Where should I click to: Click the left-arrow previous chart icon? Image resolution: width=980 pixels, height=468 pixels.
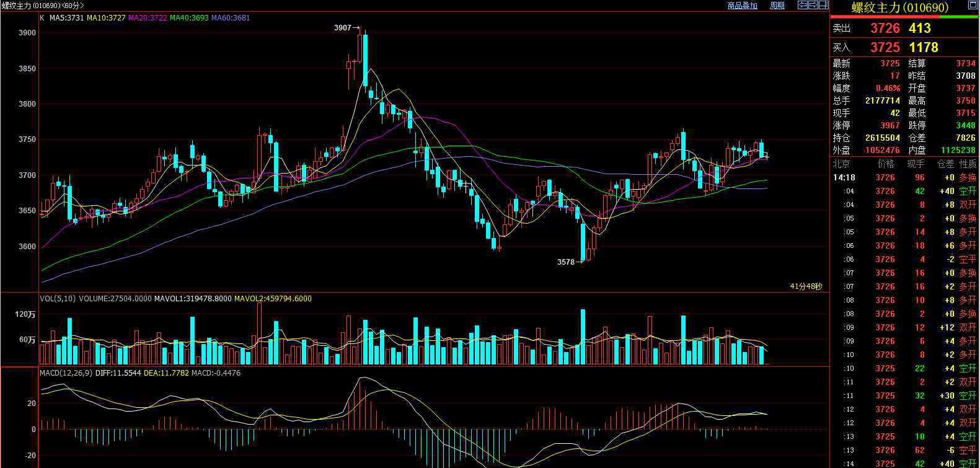(802, 6)
